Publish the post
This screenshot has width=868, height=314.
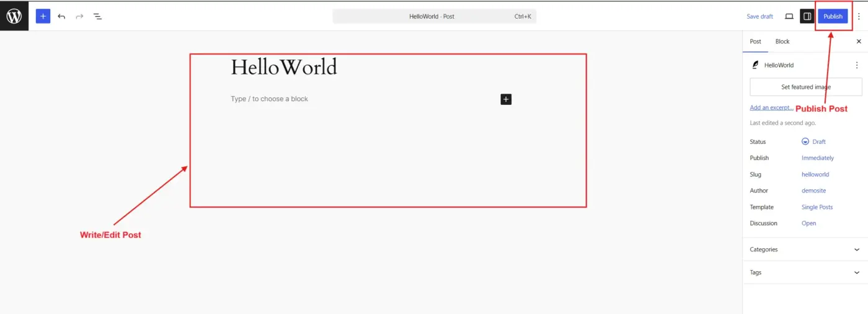coord(833,16)
